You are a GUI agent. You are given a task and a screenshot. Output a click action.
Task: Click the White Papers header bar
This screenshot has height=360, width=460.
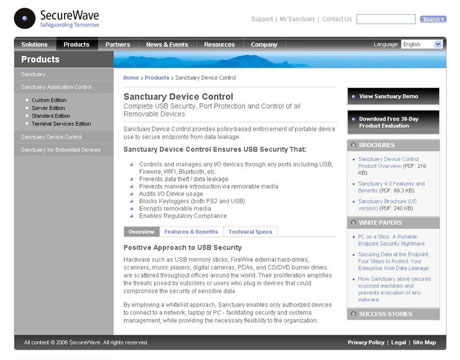(x=393, y=223)
